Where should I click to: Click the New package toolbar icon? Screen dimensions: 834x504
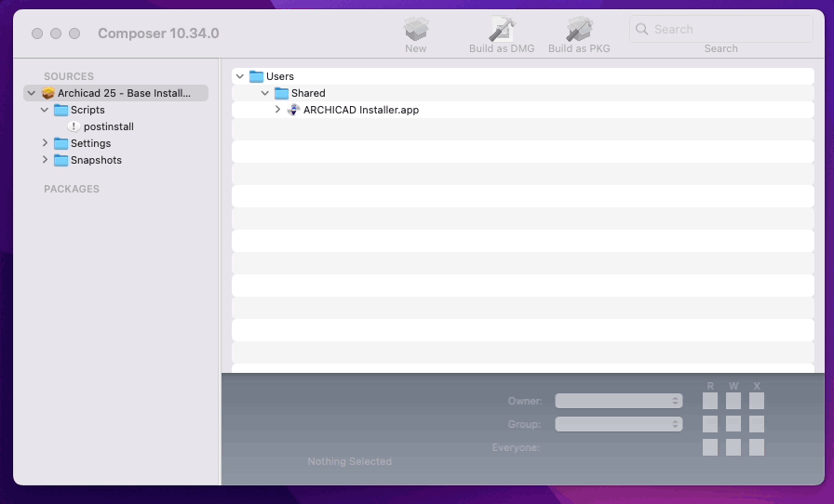tap(415, 29)
